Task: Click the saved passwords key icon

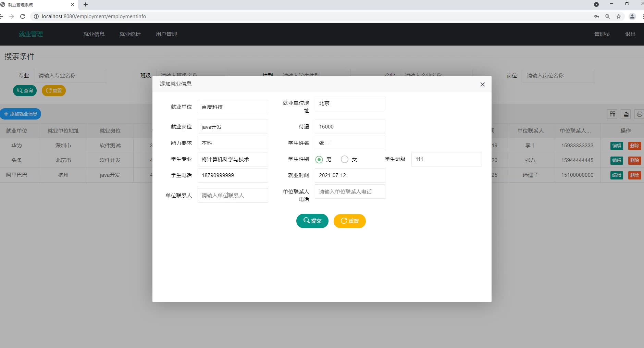Action: (x=596, y=16)
